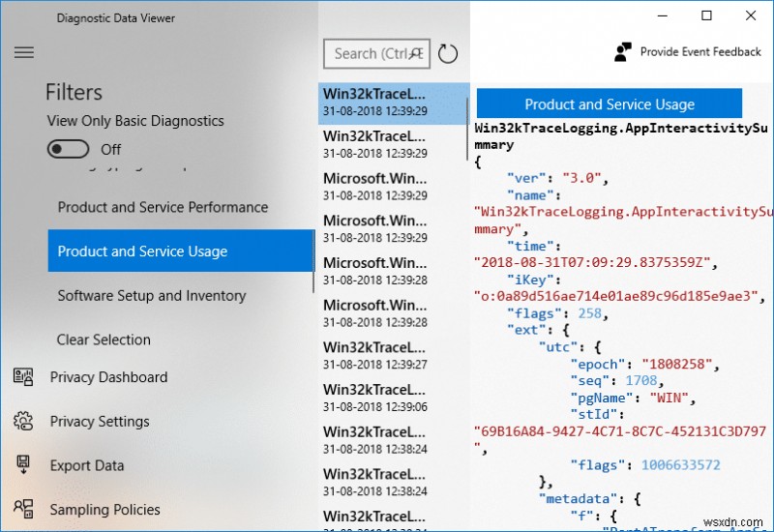Click the Export Data icon
This screenshot has width=774, height=532.
(x=23, y=465)
